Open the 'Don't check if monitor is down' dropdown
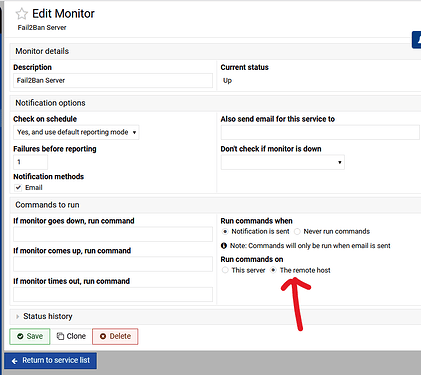Image resolution: width=421 pixels, height=375 pixels. tap(282, 162)
